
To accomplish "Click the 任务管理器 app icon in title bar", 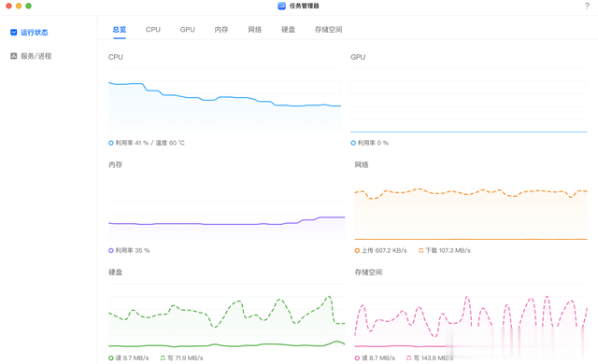I will click(281, 7).
